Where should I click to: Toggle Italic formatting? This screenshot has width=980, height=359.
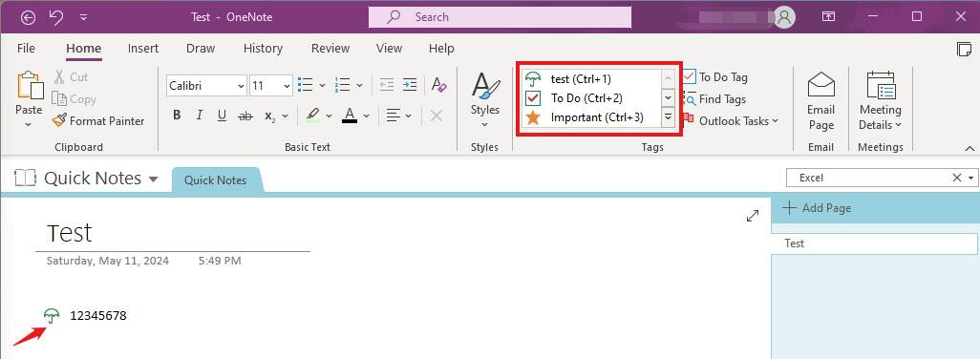click(200, 116)
